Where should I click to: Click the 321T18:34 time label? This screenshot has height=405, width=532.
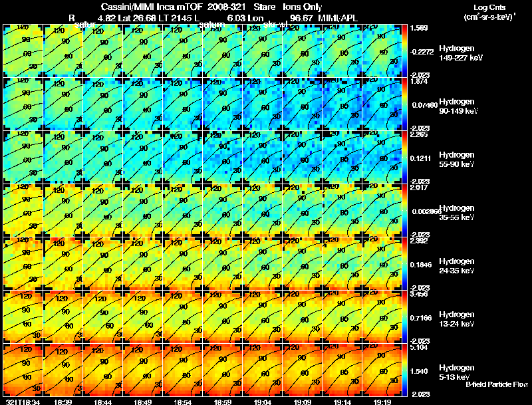coord(23,402)
